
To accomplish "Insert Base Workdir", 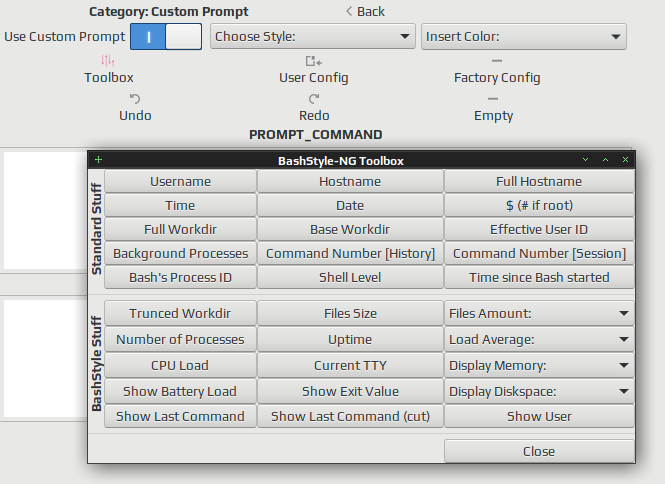I will pos(350,229).
